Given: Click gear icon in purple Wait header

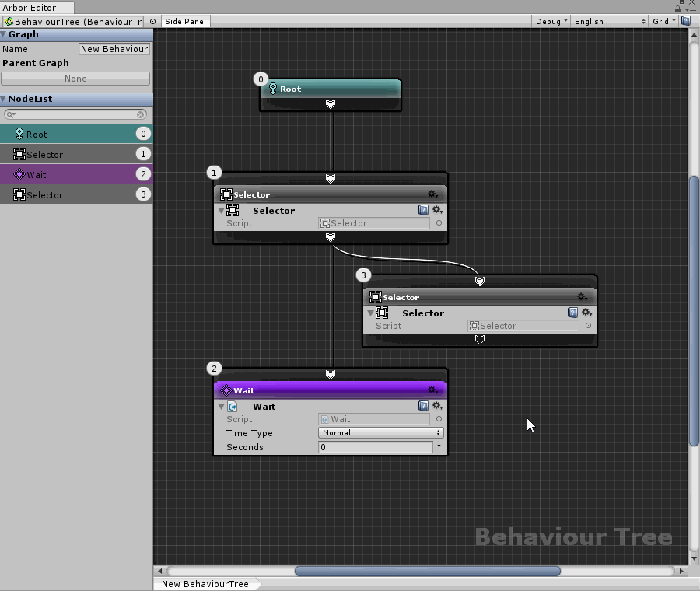Looking at the screenshot, I should (432, 390).
